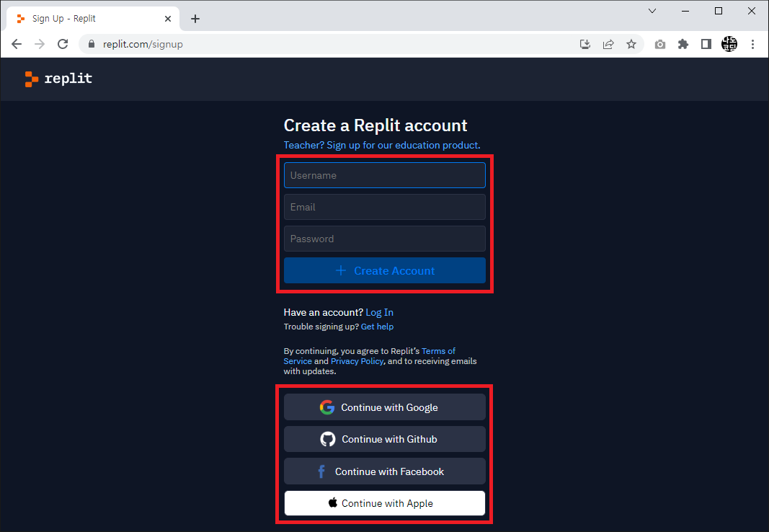This screenshot has height=532, width=769.
Task: Click Continue with Facebook
Action: [385, 471]
